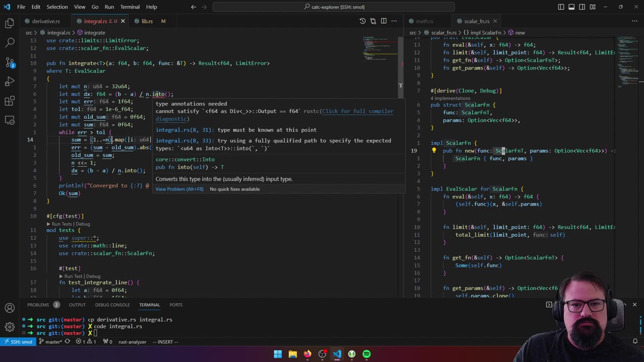Switch to the lib.rs tab
The width and height of the screenshot is (644, 362).
147,21
